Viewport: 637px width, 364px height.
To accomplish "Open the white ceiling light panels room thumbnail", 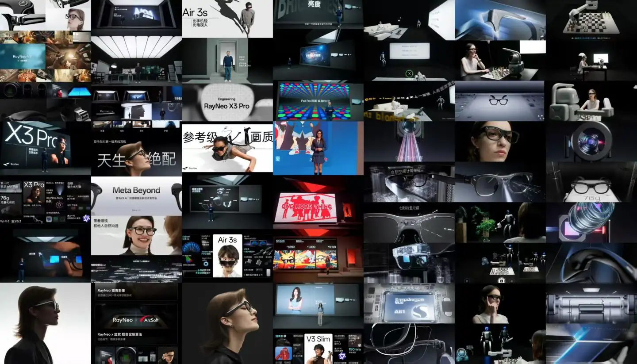I will pos(136,59).
